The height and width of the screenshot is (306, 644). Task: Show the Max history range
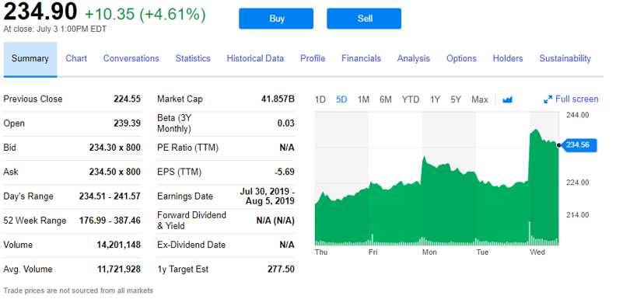[x=480, y=99]
